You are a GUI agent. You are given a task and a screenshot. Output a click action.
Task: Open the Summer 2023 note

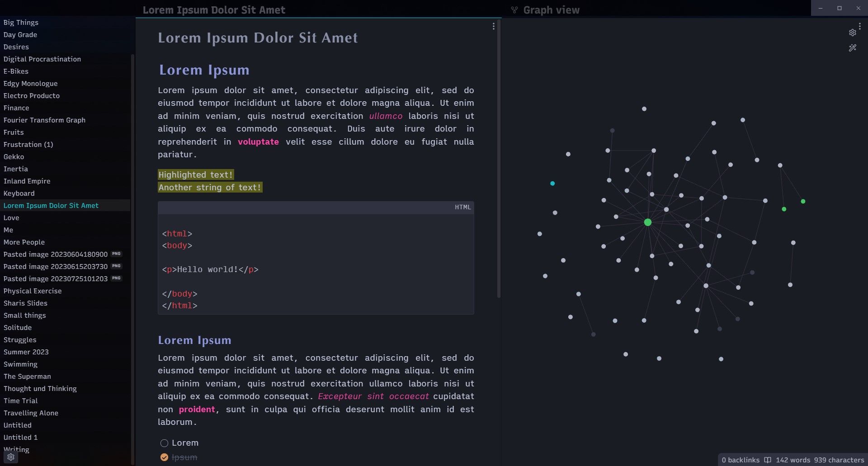click(26, 352)
